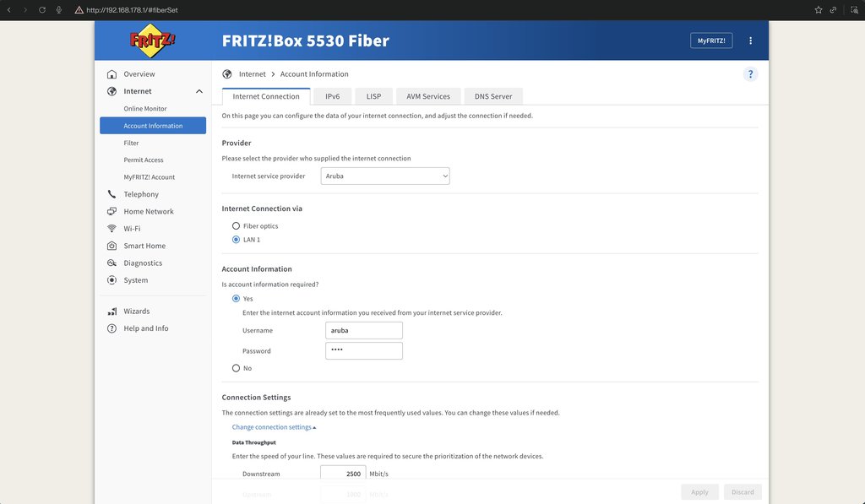Select Yes for account information required
The height and width of the screenshot is (504, 865).
[237, 298]
